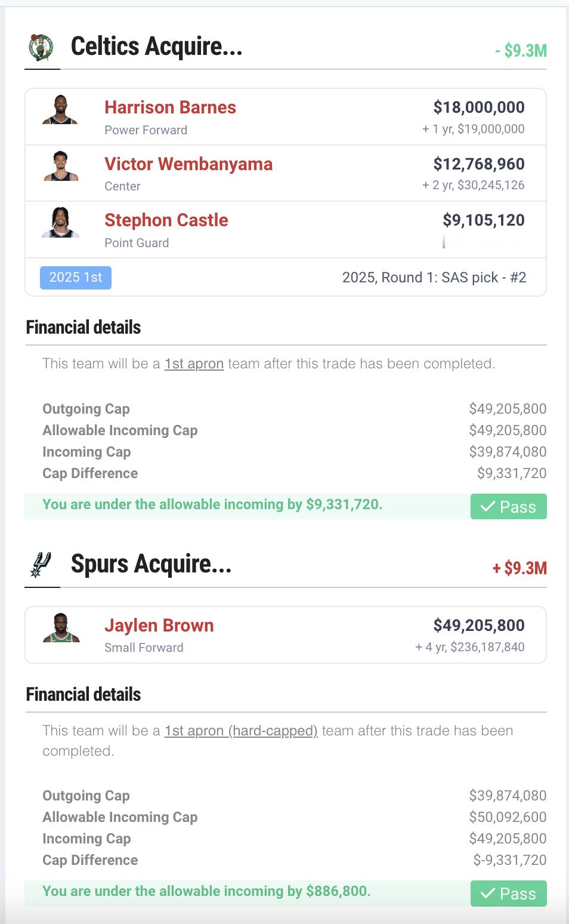Open Stephon Castle player link
Viewport: 569px width, 924px height.
click(x=166, y=220)
